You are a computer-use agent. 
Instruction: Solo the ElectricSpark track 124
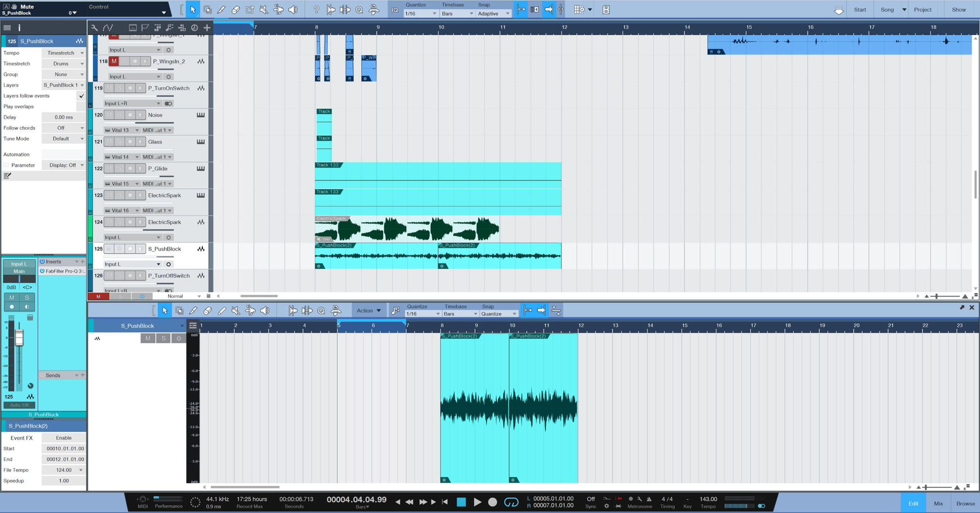point(119,222)
